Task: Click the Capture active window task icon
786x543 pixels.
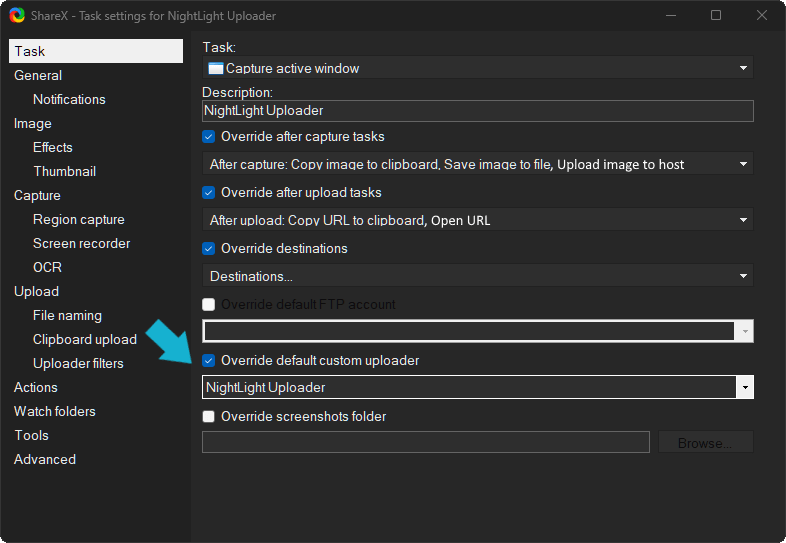Action: [x=215, y=68]
